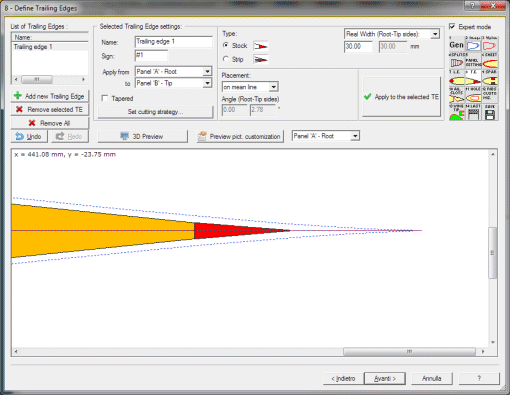Image resolution: width=510 pixels, height=395 pixels.
Task: Expand the Apply from Panel 'A' - Root dropdown
Action: click(173, 71)
